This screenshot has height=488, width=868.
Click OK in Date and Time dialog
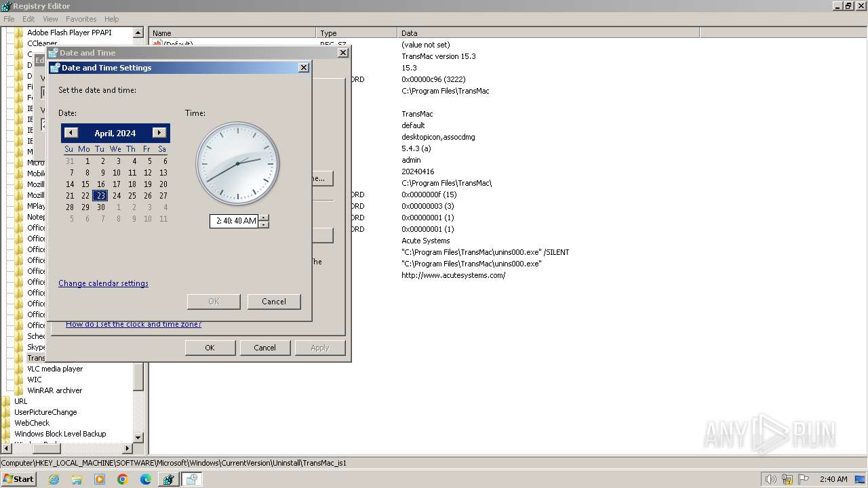coord(210,348)
